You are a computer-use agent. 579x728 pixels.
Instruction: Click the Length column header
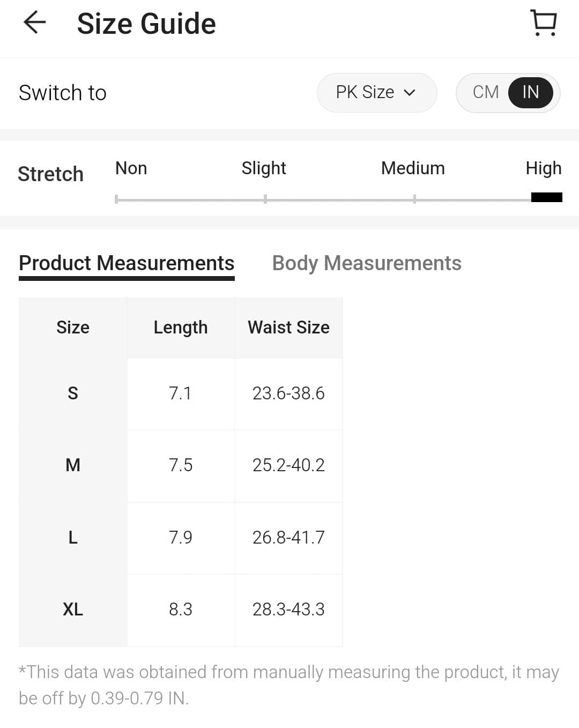181,328
